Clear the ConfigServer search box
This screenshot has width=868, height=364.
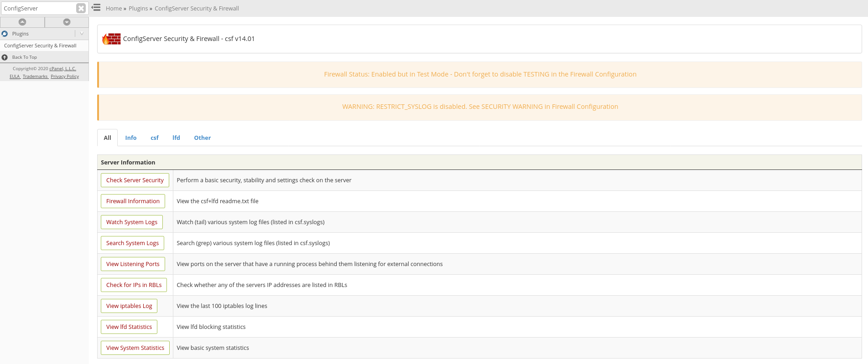(x=81, y=8)
